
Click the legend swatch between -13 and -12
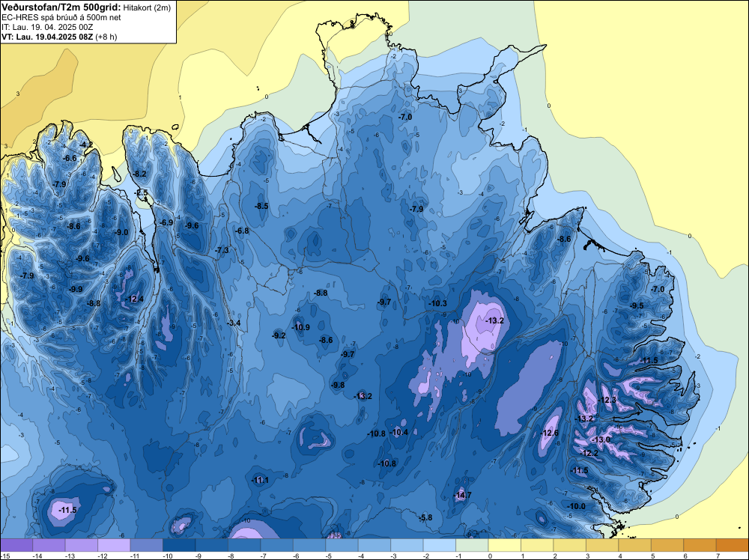click(x=82, y=545)
